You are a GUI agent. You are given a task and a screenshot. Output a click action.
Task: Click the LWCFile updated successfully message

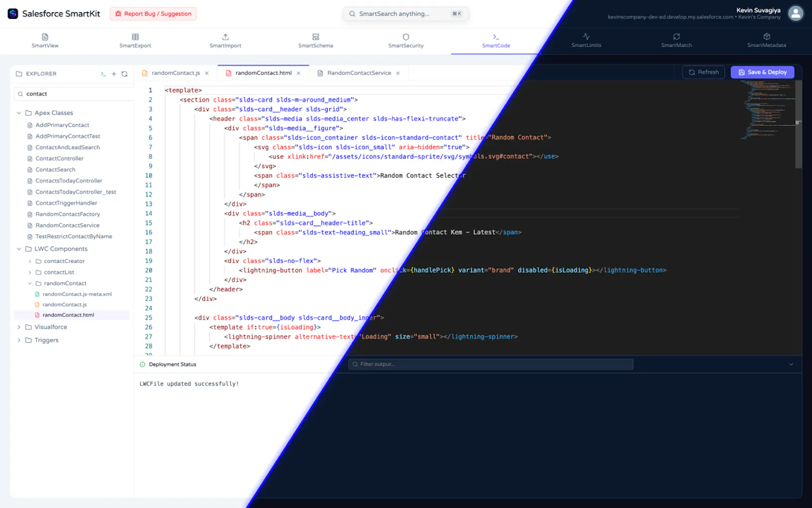189,384
